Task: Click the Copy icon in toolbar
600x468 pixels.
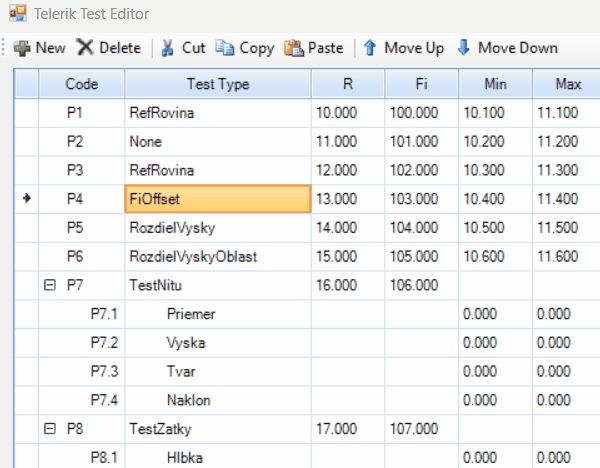Action: point(225,47)
